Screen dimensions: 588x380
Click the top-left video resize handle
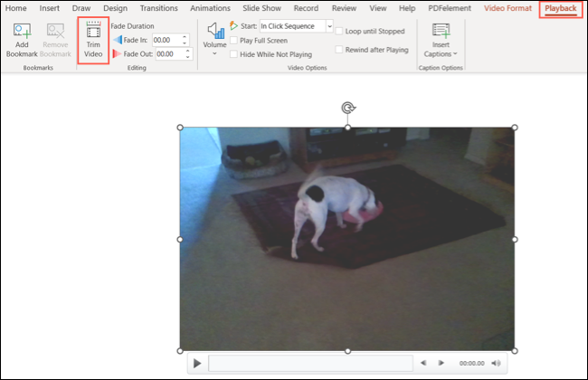click(x=180, y=128)
